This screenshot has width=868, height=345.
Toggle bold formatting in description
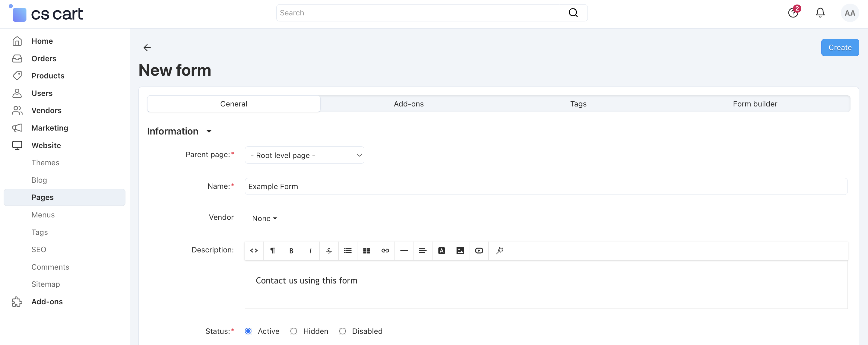click(x=291, y=251)
